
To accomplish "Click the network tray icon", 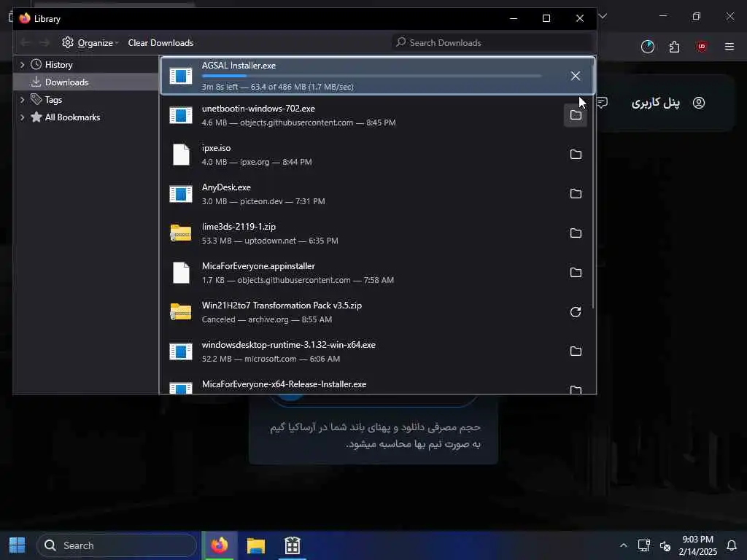I will [644, 545].
